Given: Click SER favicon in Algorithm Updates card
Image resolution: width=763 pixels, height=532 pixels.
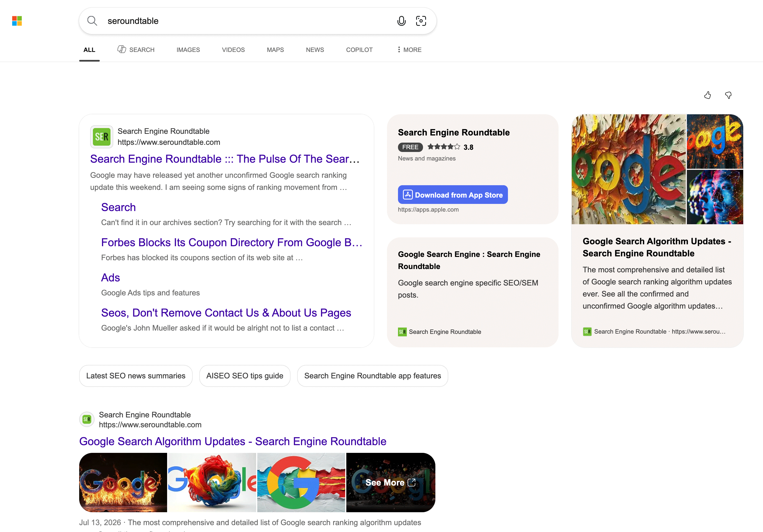Looking at the screenshot, I should (587, 331).
